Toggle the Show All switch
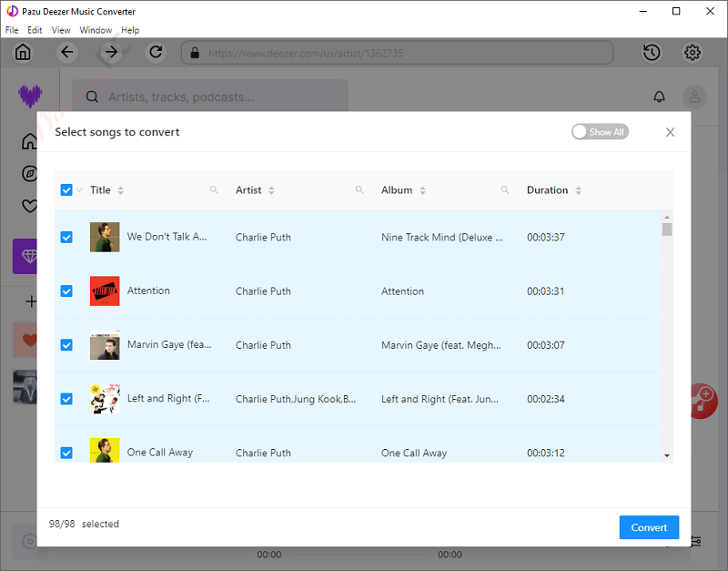This screenshot has width=728, height=571. point(600,132)
